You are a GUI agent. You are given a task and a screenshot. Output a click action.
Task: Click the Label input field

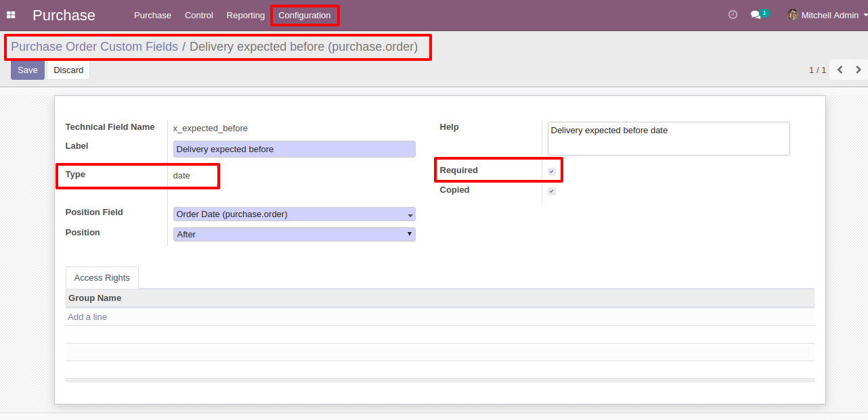294,149
